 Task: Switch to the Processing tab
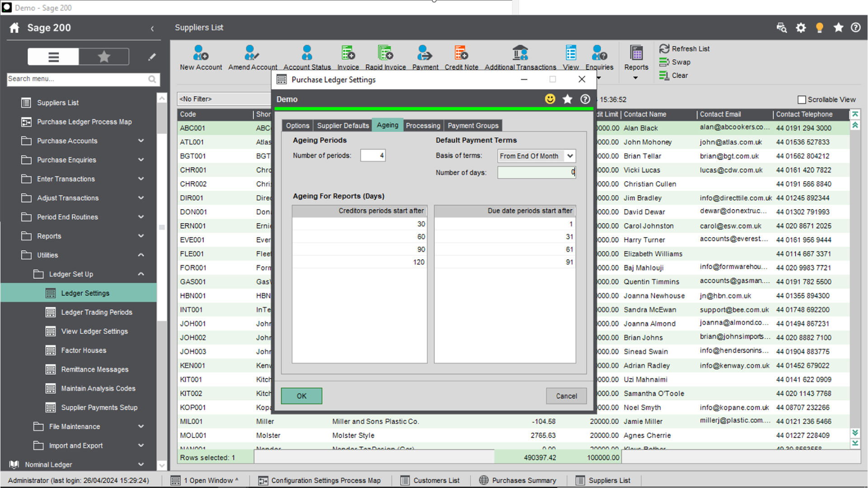click(423, 126)
